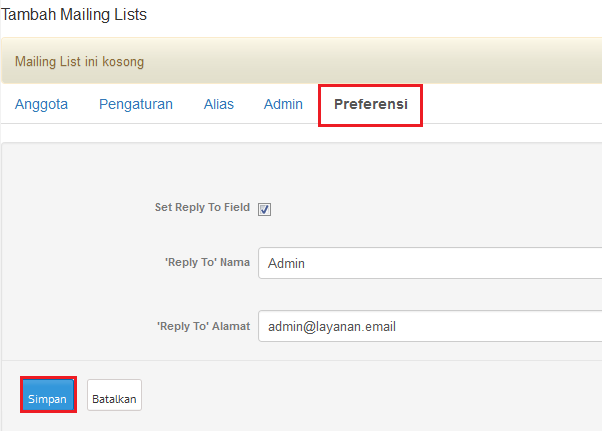The width and height of the screenshot is (602, 431).
Task: Click the gray form panel background above checkbox
Action: (300, 165)
